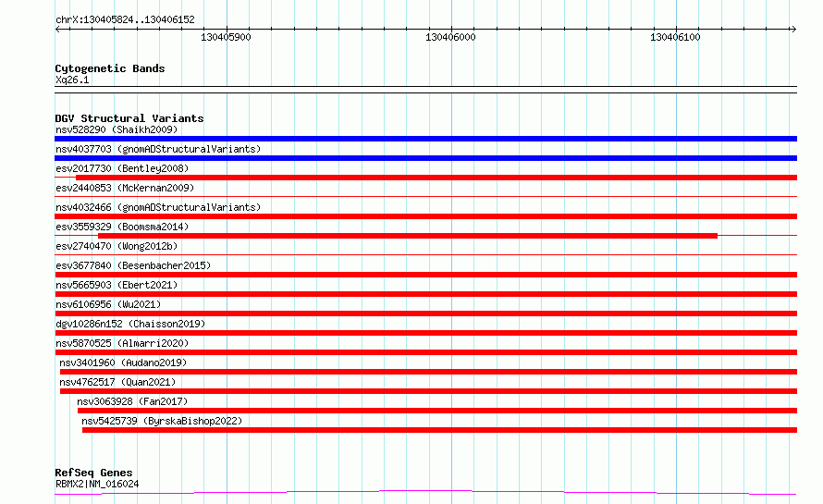Click the 130405900 ruler position label
The image size is (823, 504).
coord(226,37)
